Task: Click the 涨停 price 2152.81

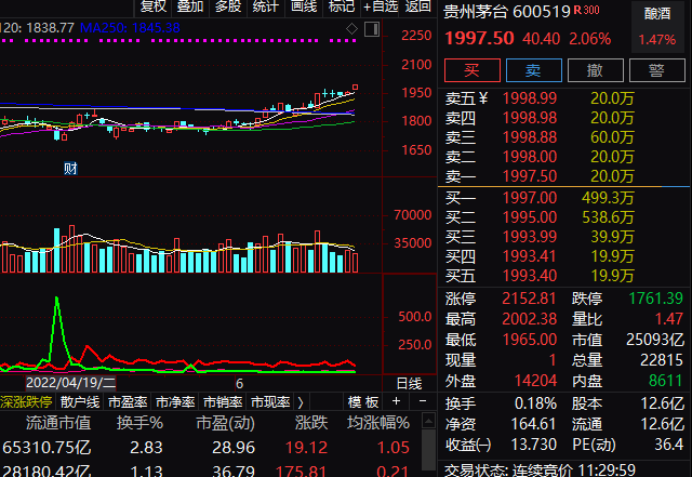Action: pyautogui.click(x=529, y=298)
